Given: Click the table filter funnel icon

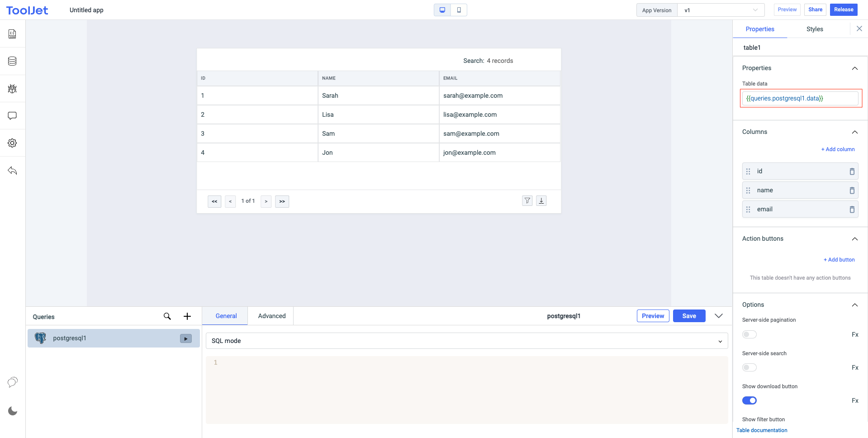Looking at the screenshot, I should [x=527, y=201].
